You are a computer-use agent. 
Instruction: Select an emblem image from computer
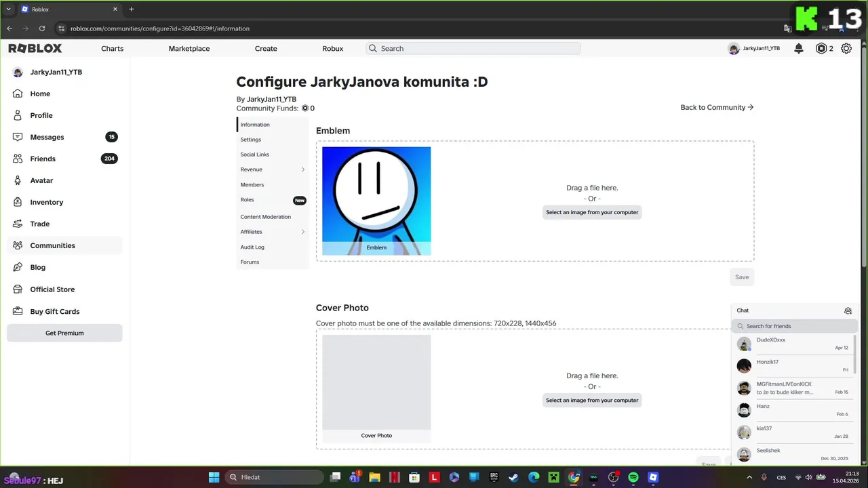[592, 212]
